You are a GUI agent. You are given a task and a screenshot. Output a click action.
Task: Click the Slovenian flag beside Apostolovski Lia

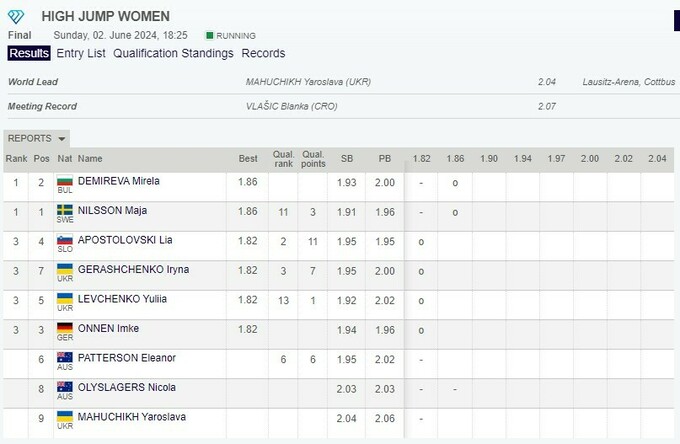(64, 240)
